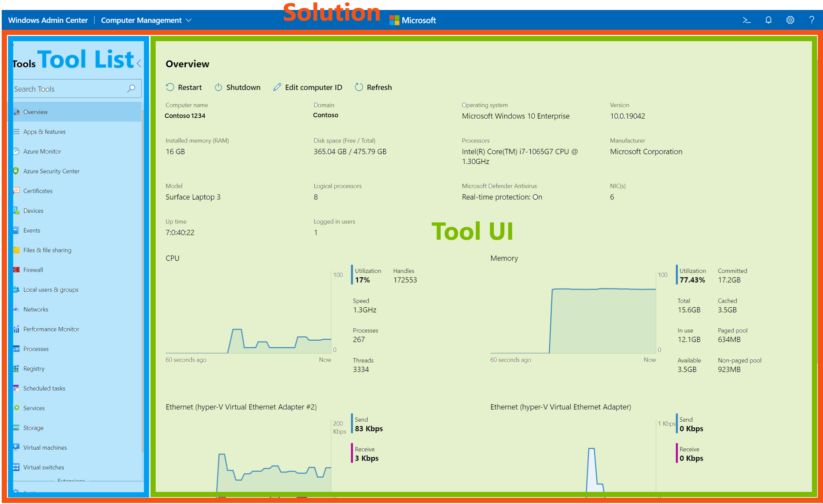The width and height of the screenshot is (823, 504).
Task: Click the Shutdown button
Action: click(238, 88)
